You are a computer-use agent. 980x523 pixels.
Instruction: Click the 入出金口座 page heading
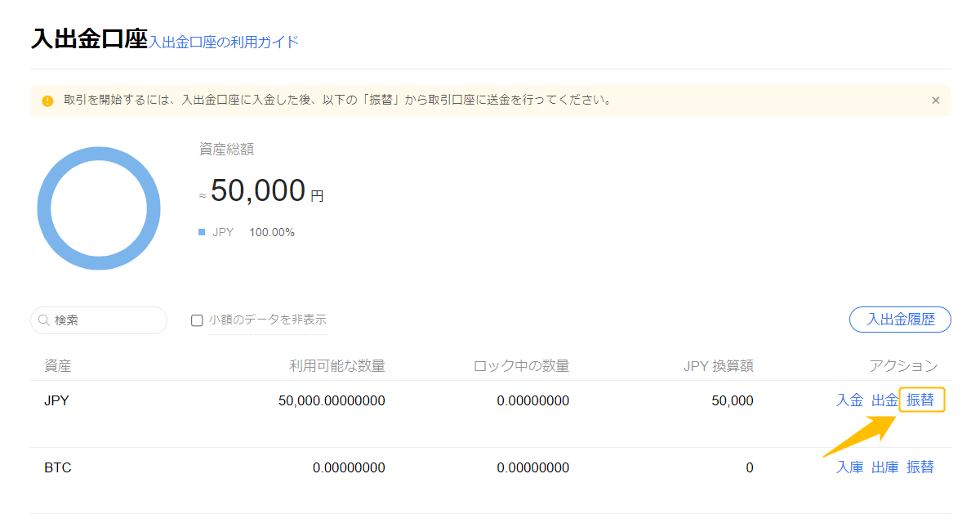point(89,38)
